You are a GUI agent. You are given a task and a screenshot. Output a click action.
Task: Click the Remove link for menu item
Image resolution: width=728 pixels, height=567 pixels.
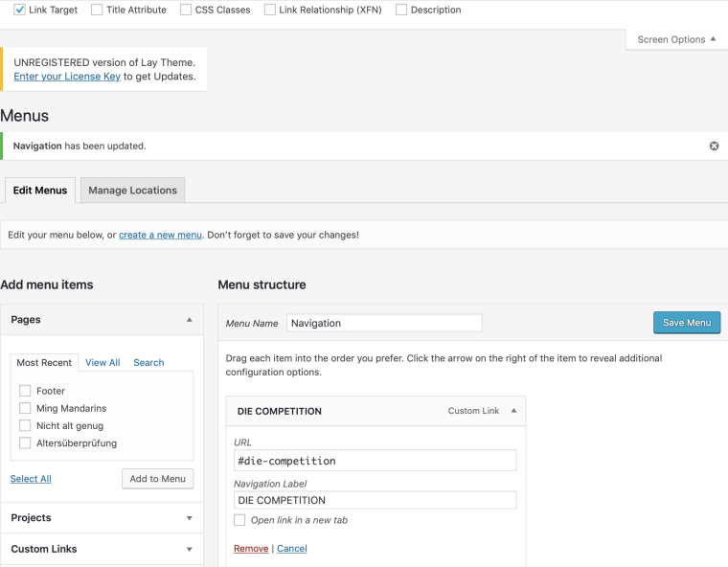click(x=251, y=549)
